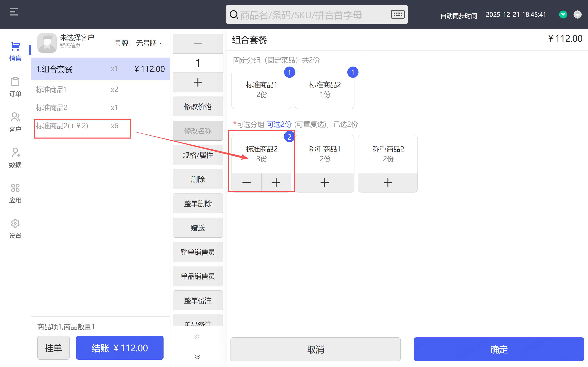The width and height of the screenshot is (588, 367).
Task: Click the on-screen keyboard icon in search bar
Action: pos(398,14)
